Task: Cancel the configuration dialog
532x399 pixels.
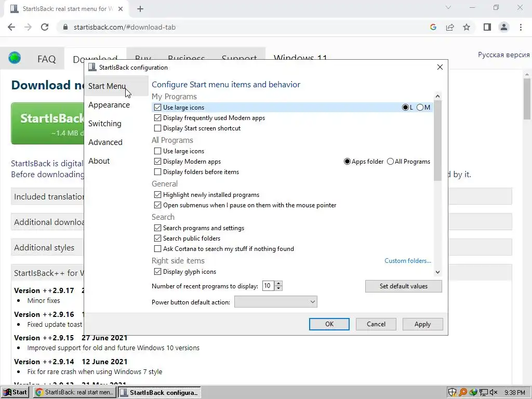Action: (376, 324)
